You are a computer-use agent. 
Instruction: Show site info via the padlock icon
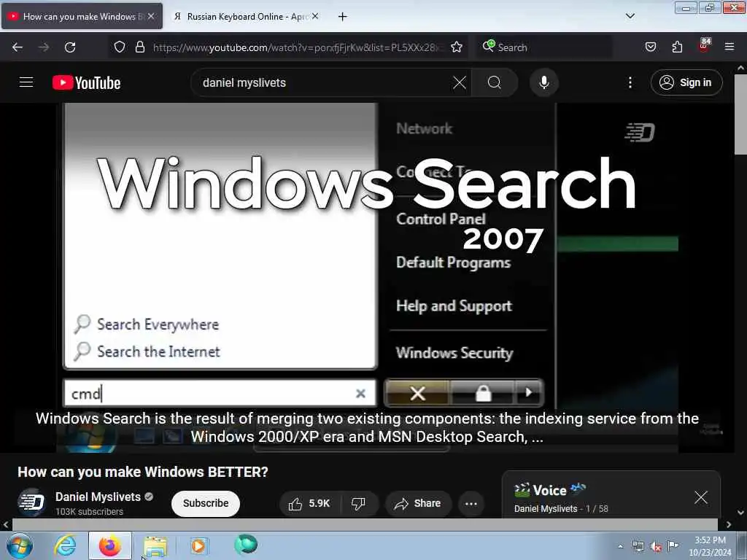point(139,47)
